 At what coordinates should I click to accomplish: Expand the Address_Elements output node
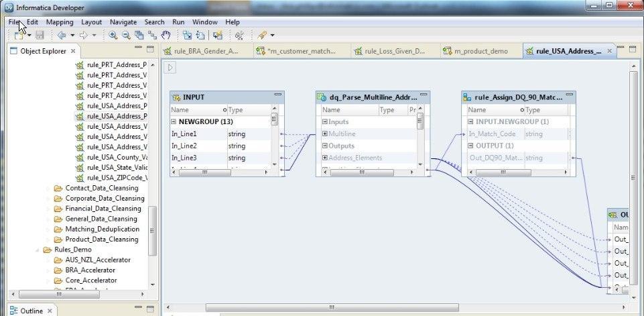click(325, 158)
